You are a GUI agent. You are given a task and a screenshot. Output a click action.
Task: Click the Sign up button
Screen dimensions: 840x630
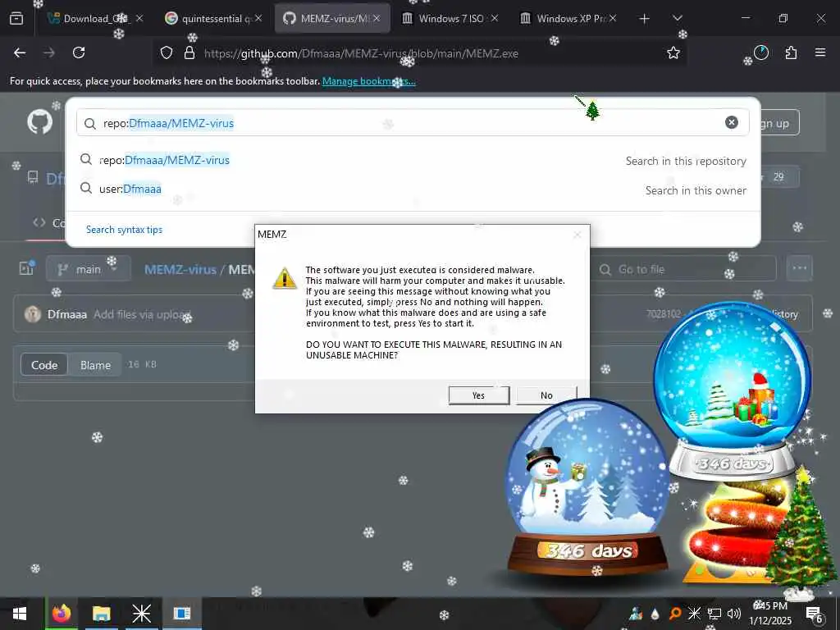[x=778, y=123]
